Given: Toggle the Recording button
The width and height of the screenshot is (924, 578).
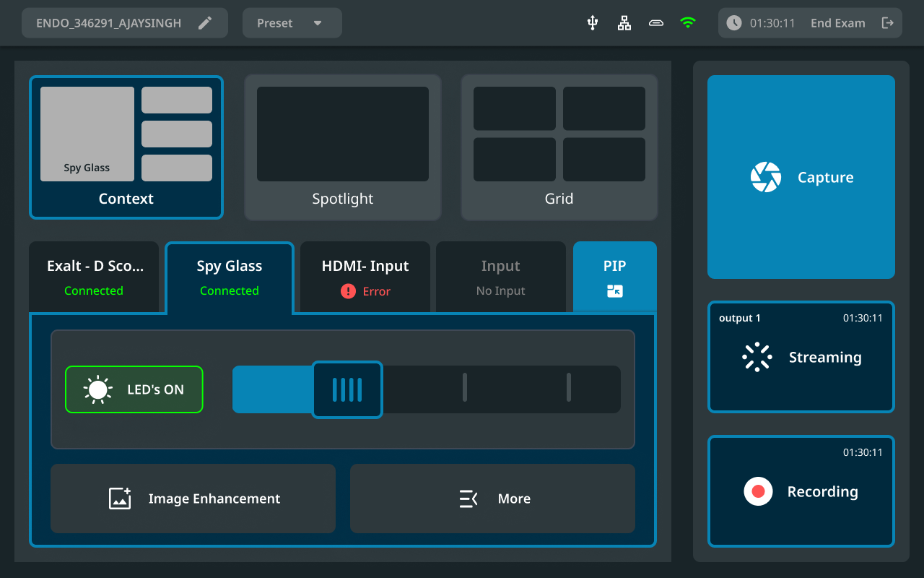Looking at the screenshot, I should coord(801,491).
